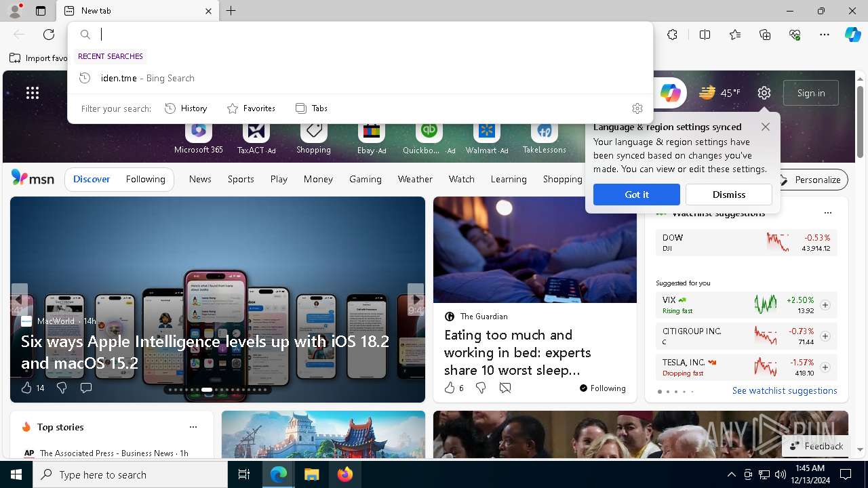
Task: Click See watchlist suggestions link
Action: coord(785,390)
